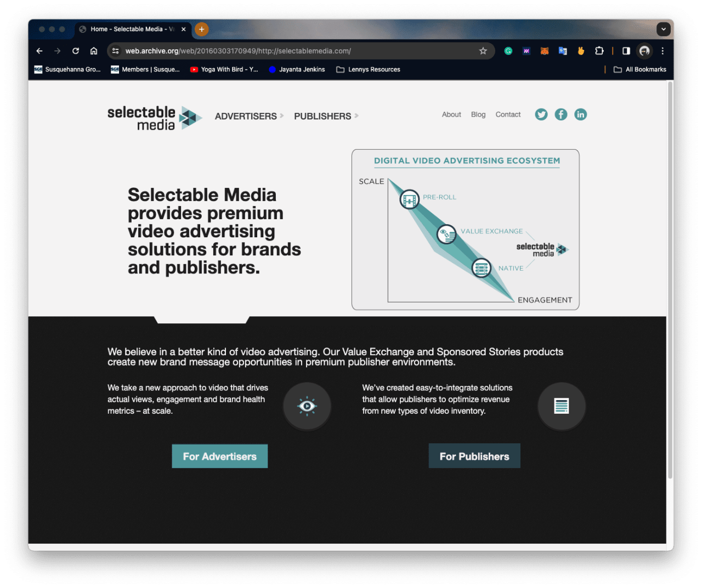Expand the tab search dropdown arrow
This screenshot has height=588, width=702.
click(664, 29)
